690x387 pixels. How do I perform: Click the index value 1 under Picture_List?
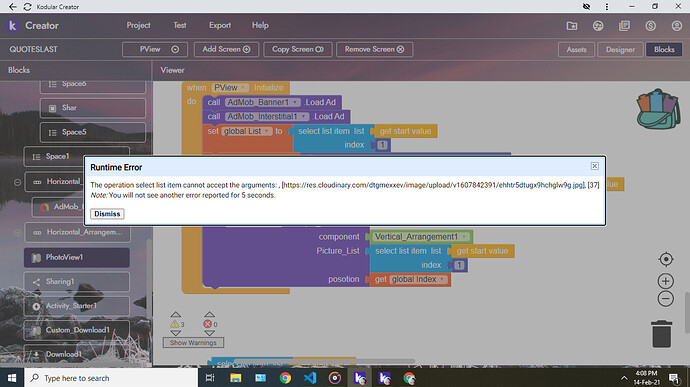(x=459, y=265)
